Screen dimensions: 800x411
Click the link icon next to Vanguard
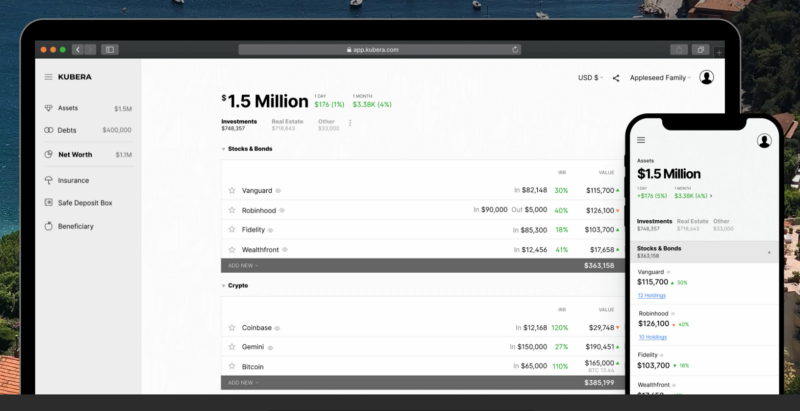(x=278, y=191)
